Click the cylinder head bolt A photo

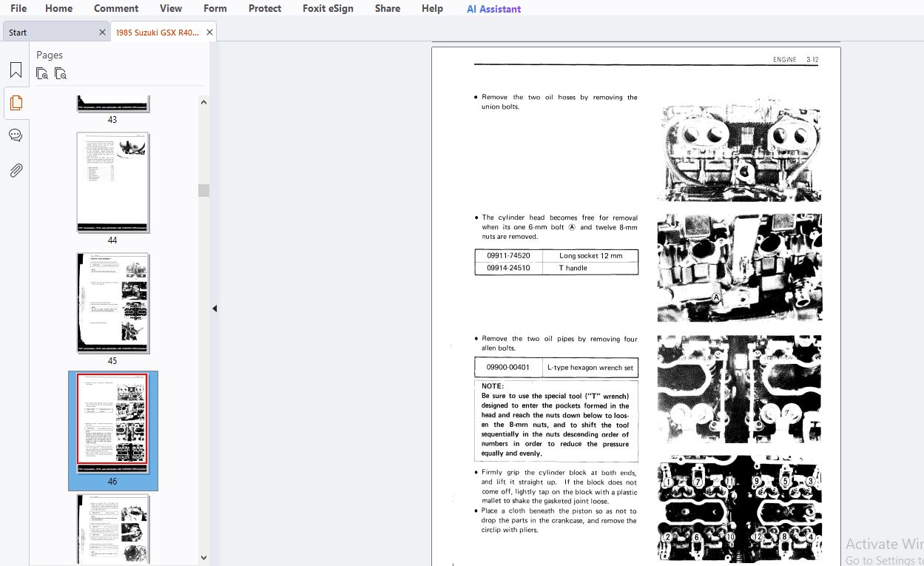(739, 268)
